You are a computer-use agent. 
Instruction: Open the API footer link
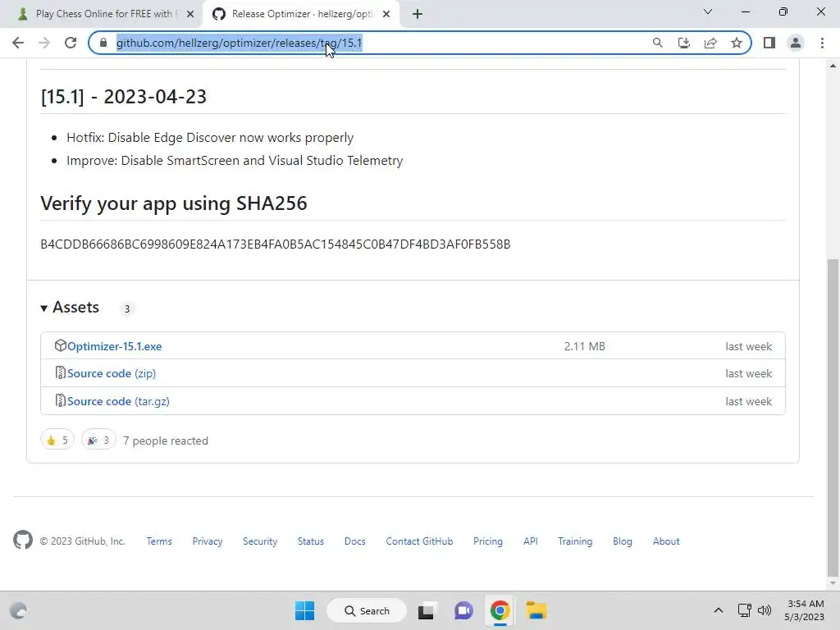(531, 541)
